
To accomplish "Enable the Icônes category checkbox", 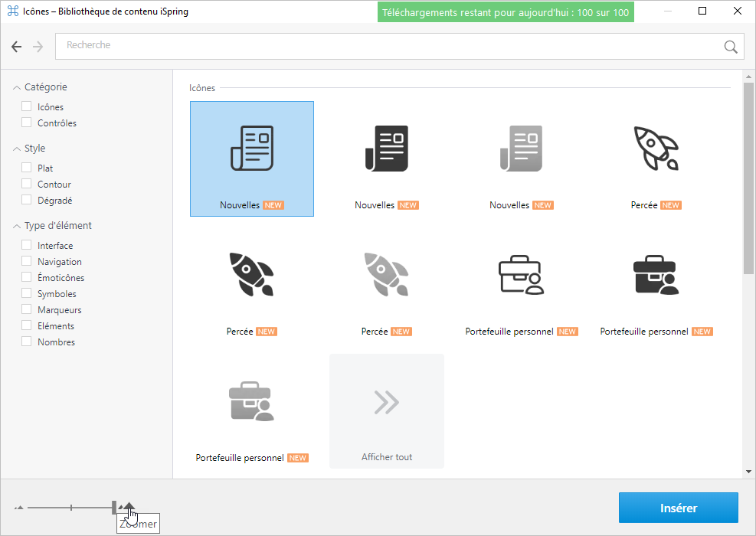I will (x=27, y=106).
